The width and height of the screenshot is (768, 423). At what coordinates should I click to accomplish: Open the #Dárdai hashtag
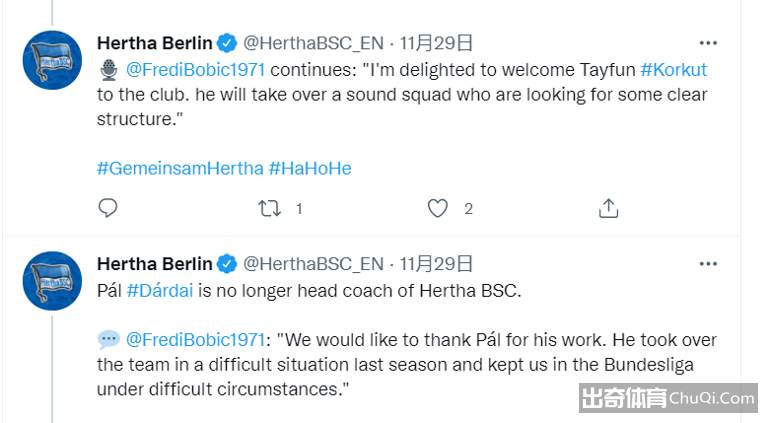(x=160, y=291)
